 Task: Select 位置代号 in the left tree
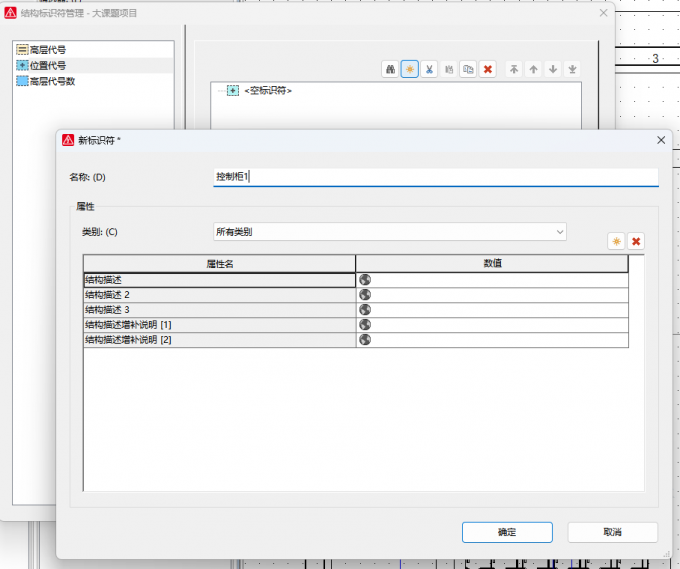pyautogui.click(x=48, y=65)
